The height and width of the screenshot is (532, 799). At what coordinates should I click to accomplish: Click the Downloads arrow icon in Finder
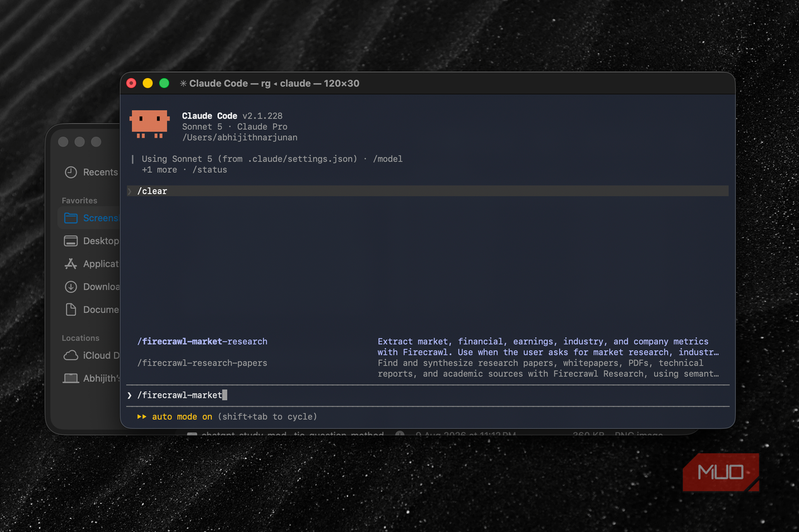tap(71, 287)
